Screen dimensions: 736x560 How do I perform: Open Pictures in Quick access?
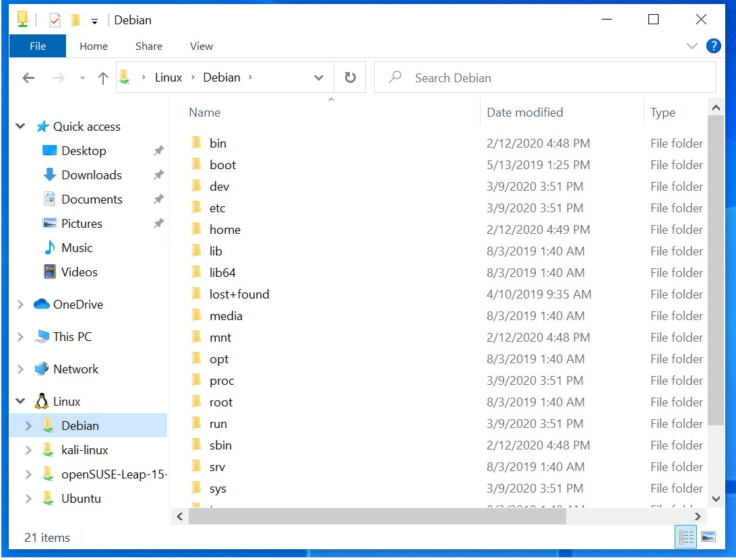pos(82,224)
